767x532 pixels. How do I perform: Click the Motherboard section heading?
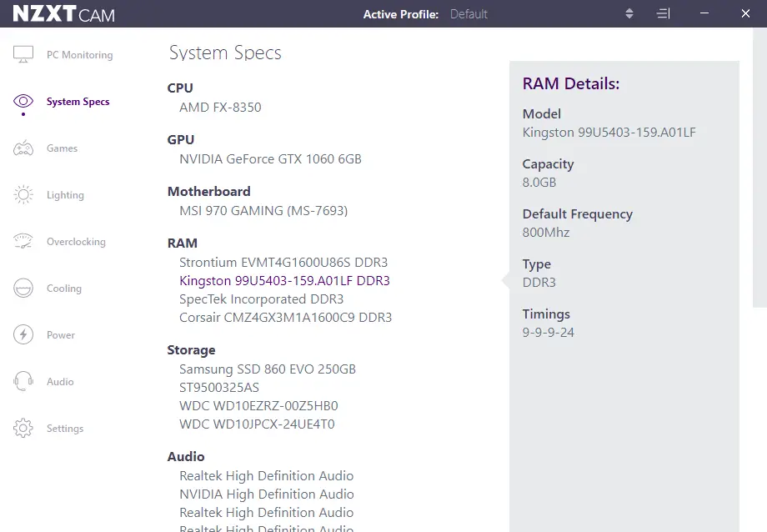[x=209, y=191]
